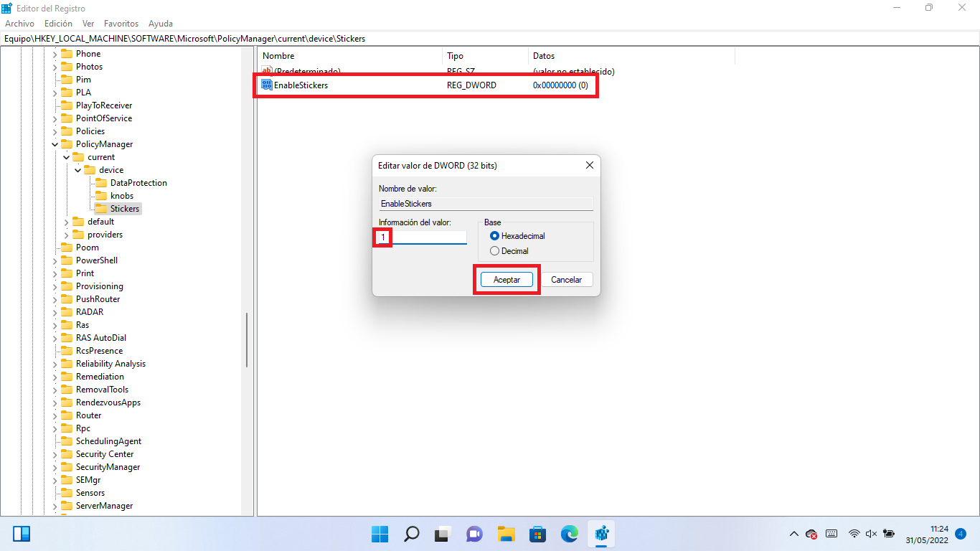Collapse the device tree node

[77, 170]
